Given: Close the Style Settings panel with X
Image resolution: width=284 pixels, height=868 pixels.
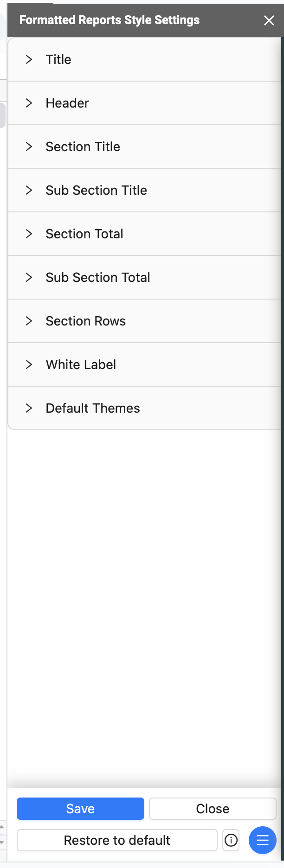Looking at the screenshot, I should [269, 20].
